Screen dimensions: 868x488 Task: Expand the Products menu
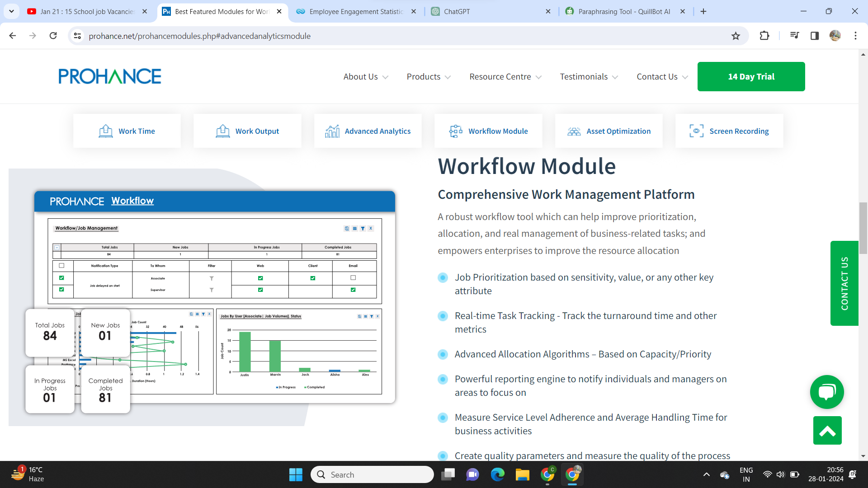pyautogui.click(x=429, y=77)
